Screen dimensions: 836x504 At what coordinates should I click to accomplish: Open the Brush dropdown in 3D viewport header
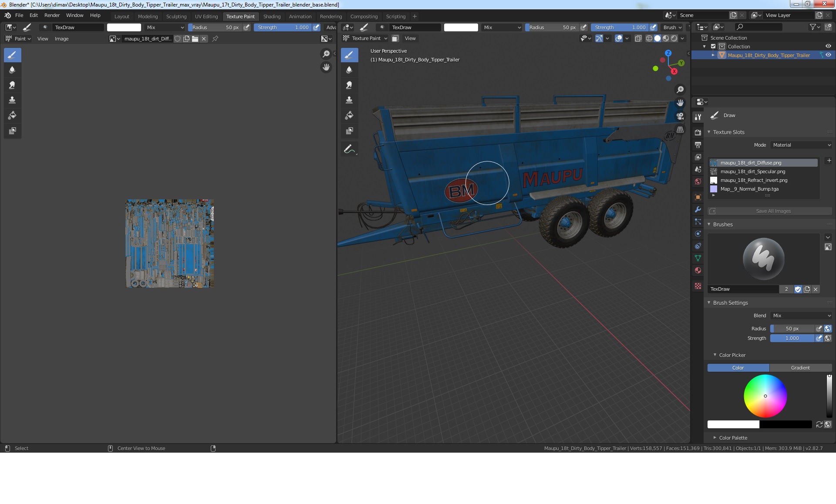tap(673, 27)
